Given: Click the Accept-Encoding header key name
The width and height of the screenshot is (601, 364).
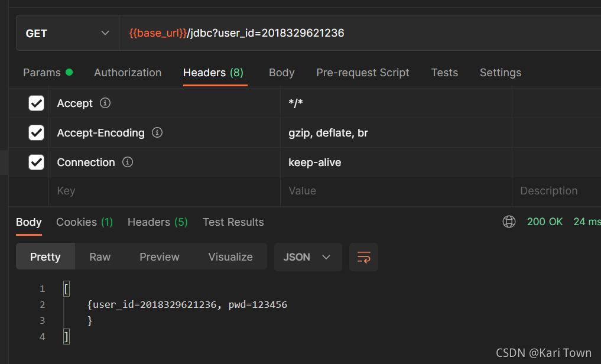Looking at the screenshot, I should pyautogui.click(x=101, y=132).
